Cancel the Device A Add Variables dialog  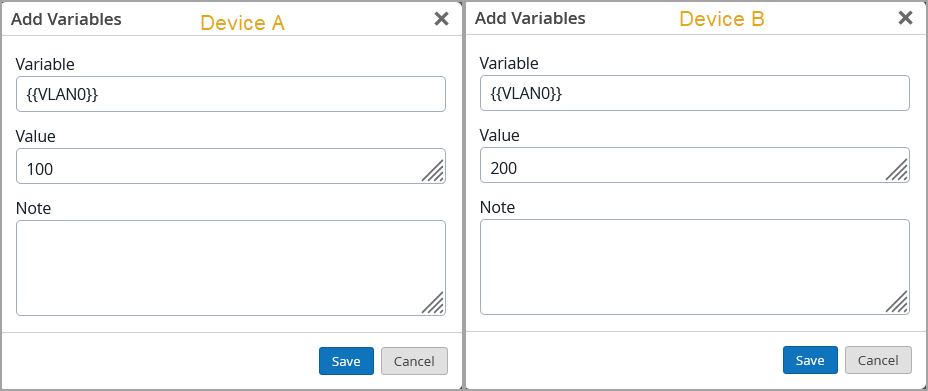pyautogui.click(x=414, y=361)
